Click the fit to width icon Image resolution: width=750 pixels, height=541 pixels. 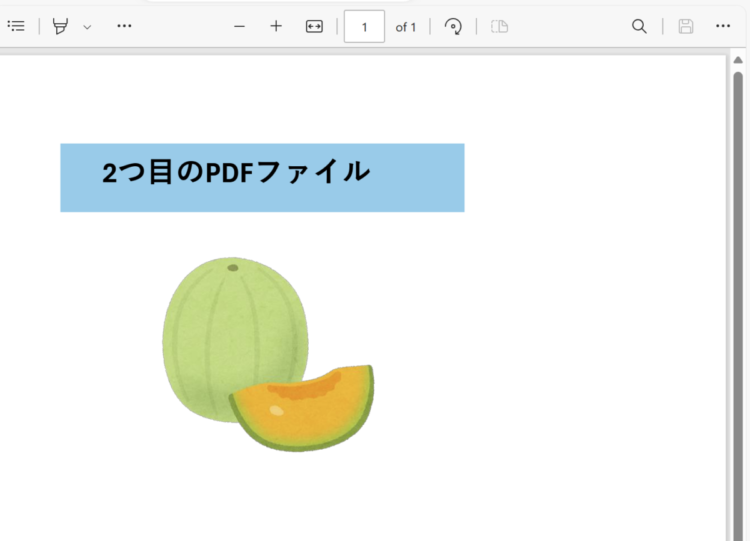click(314, 26)
